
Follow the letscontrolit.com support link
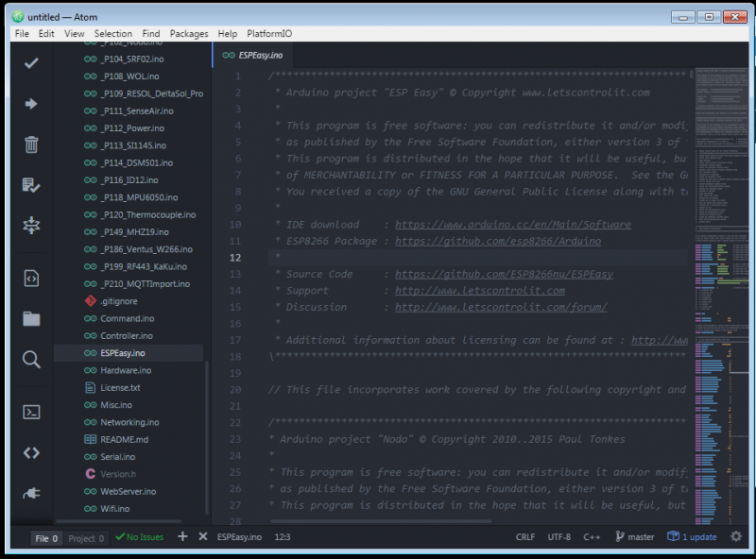(x=480, y=291)
